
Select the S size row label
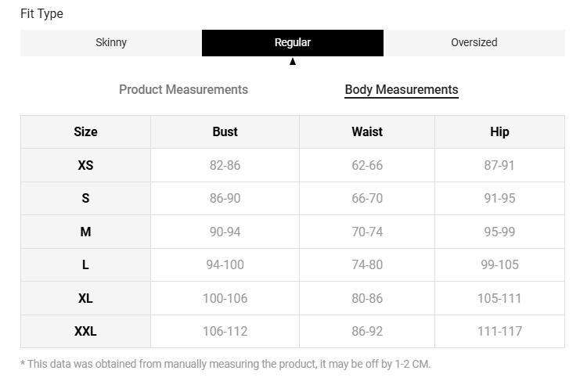point(85,199)
